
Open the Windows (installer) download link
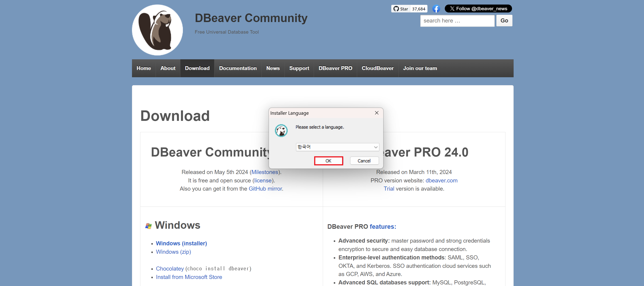tap(181, 243)
